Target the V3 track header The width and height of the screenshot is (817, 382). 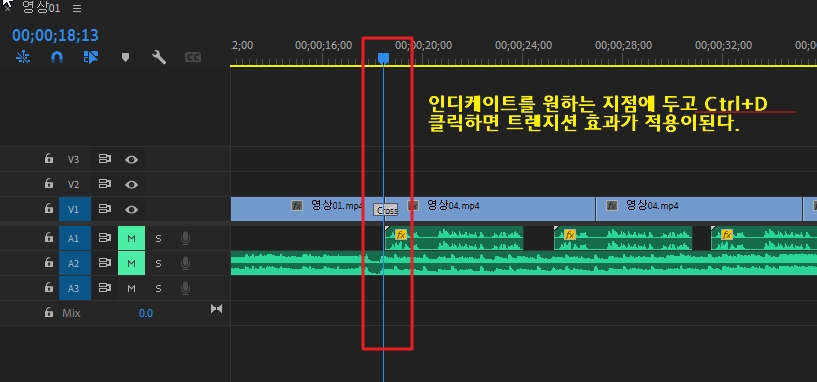tap(73, 159)
